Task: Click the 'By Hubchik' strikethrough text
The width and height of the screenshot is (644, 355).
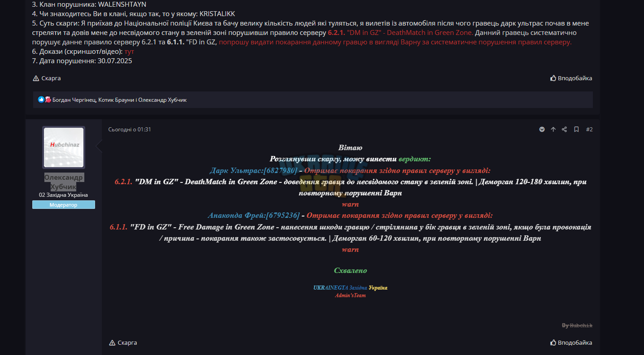Action: pyautogui.click(x=577, y=325)
